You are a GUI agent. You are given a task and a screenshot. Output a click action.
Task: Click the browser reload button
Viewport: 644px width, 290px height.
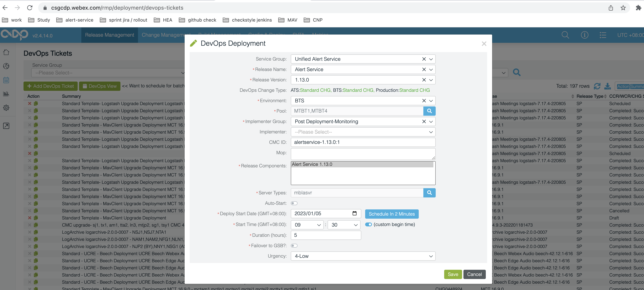[x=30, y=8]
